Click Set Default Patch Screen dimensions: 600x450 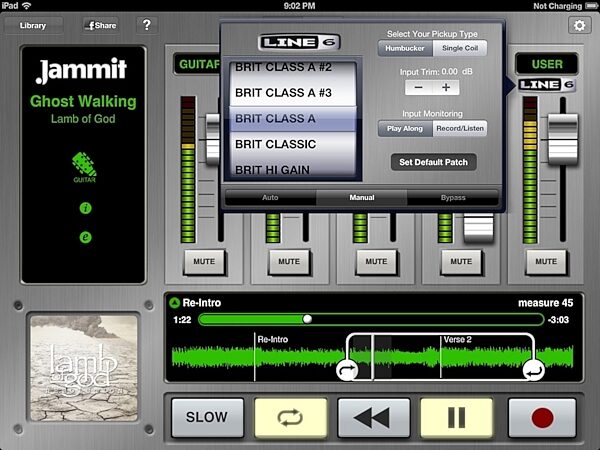(x=434, y=162)
